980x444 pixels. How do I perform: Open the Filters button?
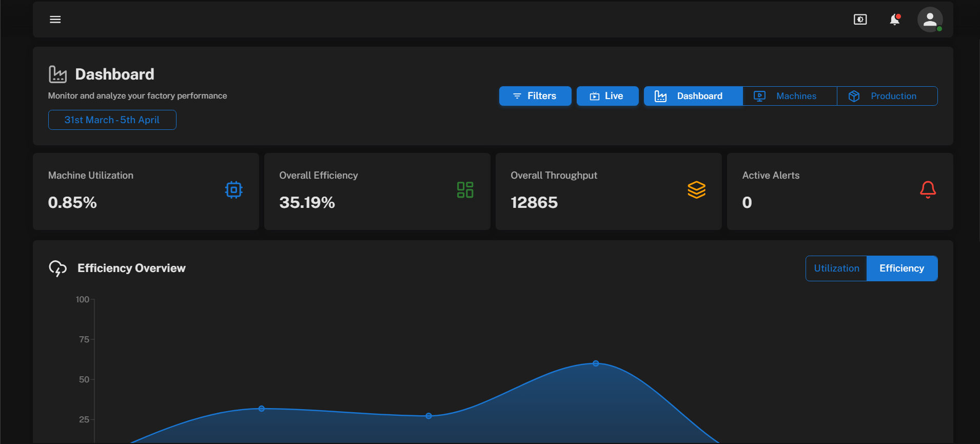pos(535,96)
